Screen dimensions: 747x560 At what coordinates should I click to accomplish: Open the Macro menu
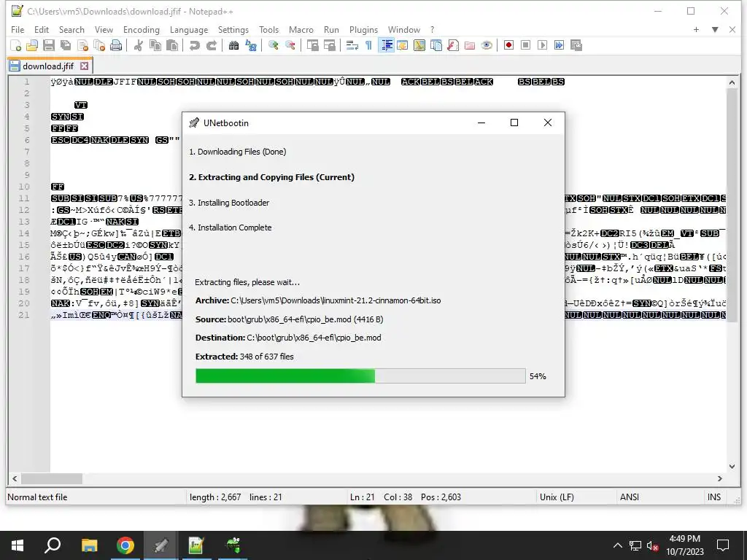[x=301, y=29]
